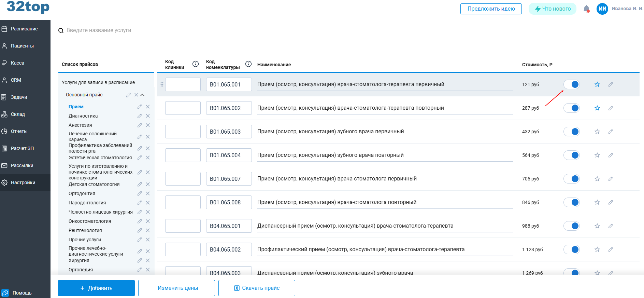
Task: Star the service priced 432 руб
Action: coord(597,132)
